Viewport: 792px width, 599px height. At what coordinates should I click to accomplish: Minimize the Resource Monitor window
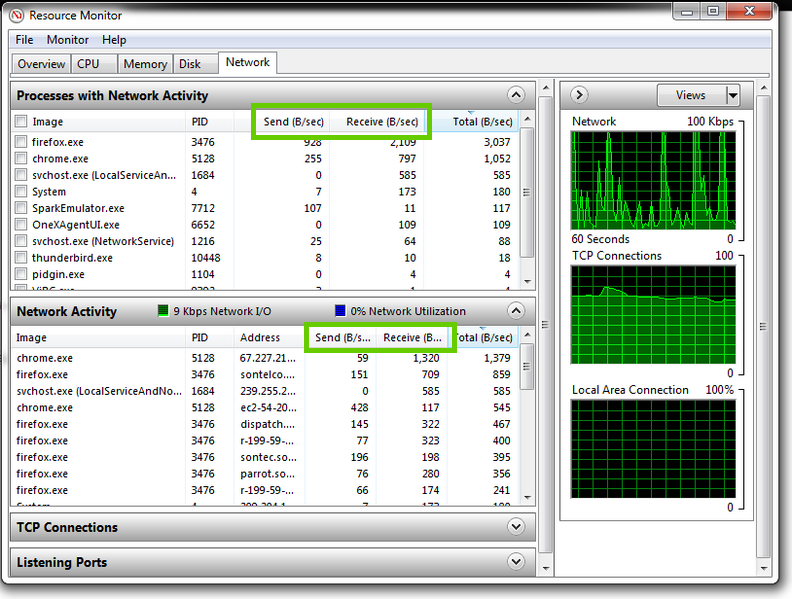click(x=687, y=11)
